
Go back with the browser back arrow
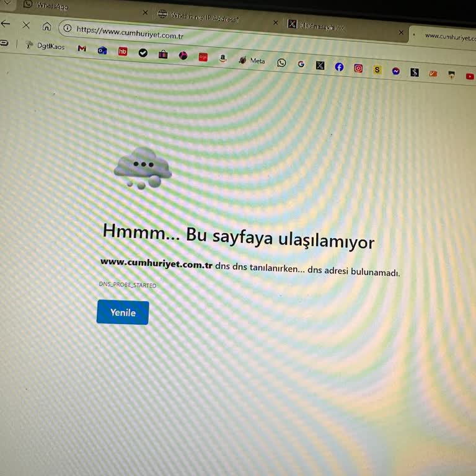click(5, 24)
